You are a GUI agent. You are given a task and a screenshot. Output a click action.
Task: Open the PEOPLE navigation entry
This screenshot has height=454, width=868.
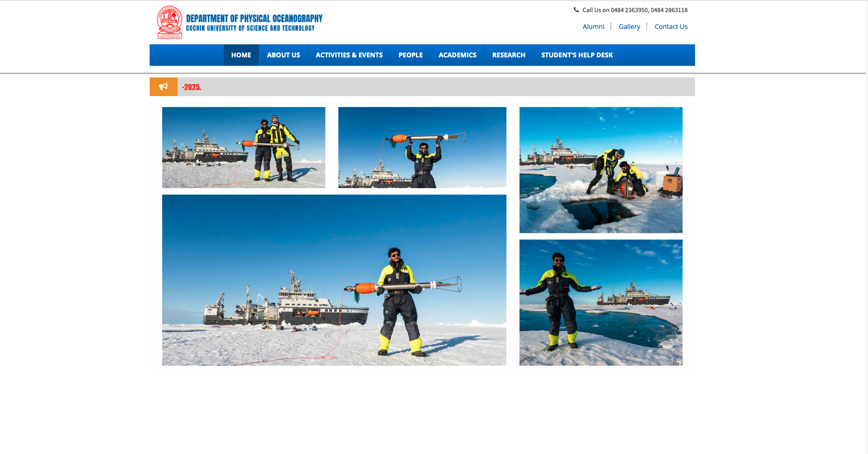(410, 55)
